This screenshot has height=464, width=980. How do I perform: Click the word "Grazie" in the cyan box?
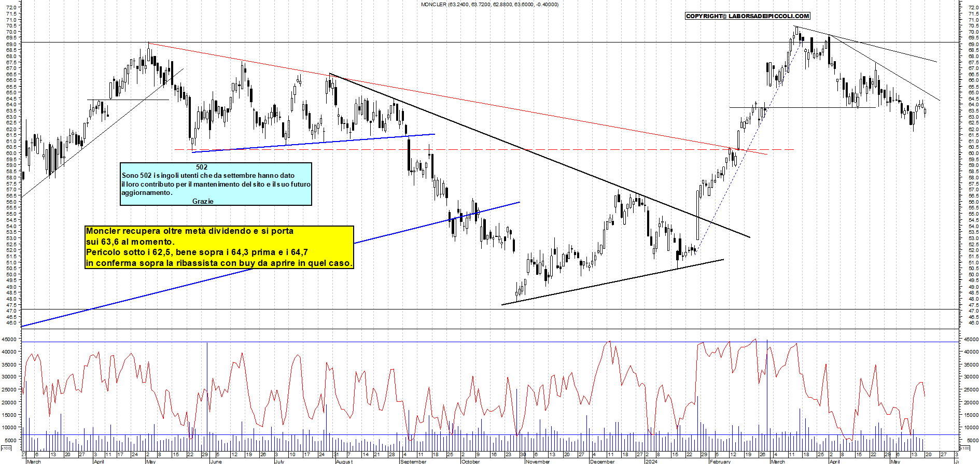point(203,201)
